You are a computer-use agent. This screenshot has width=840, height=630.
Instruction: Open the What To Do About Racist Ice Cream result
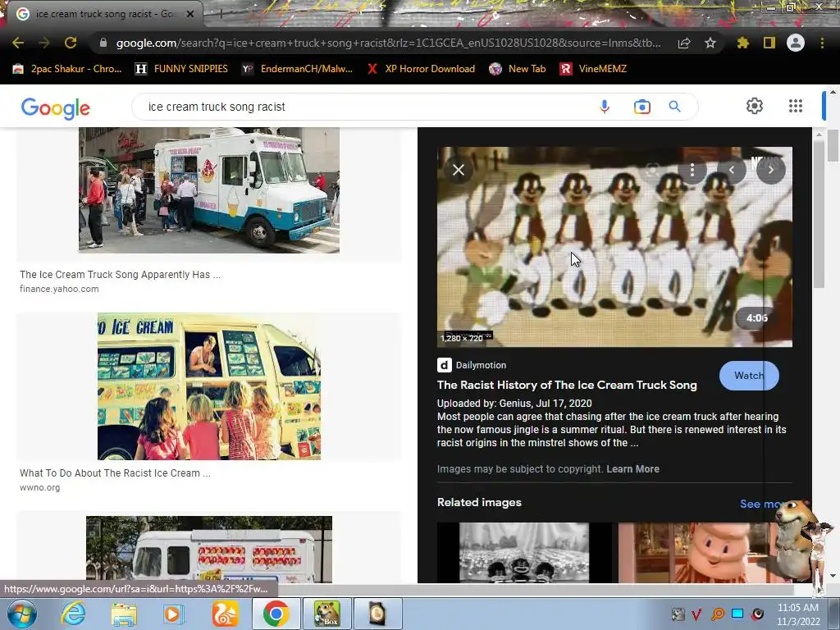(115, 473)
